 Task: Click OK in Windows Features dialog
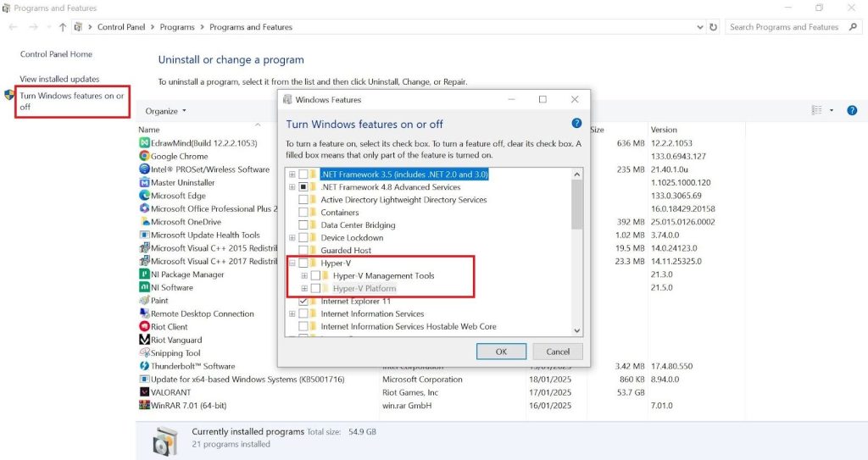[502, 352]
